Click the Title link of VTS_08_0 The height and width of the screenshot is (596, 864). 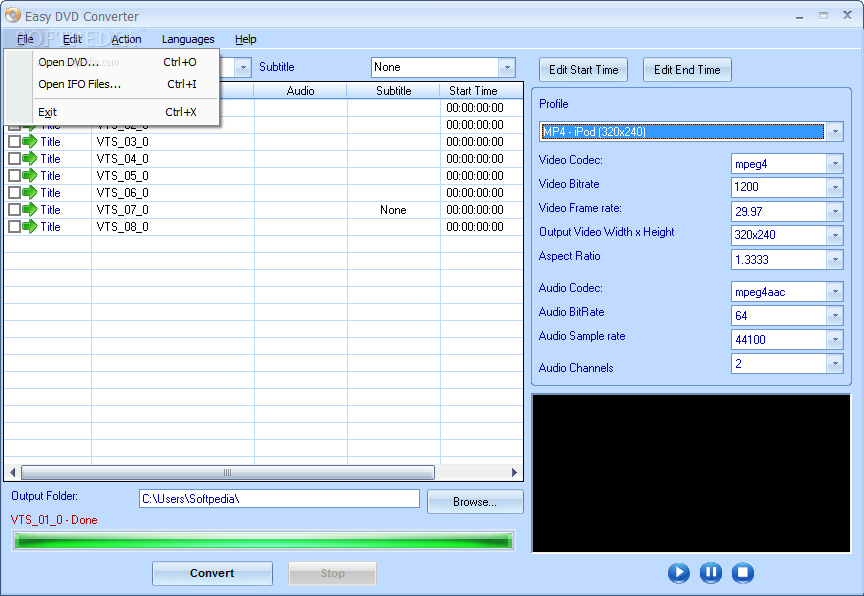50,226
